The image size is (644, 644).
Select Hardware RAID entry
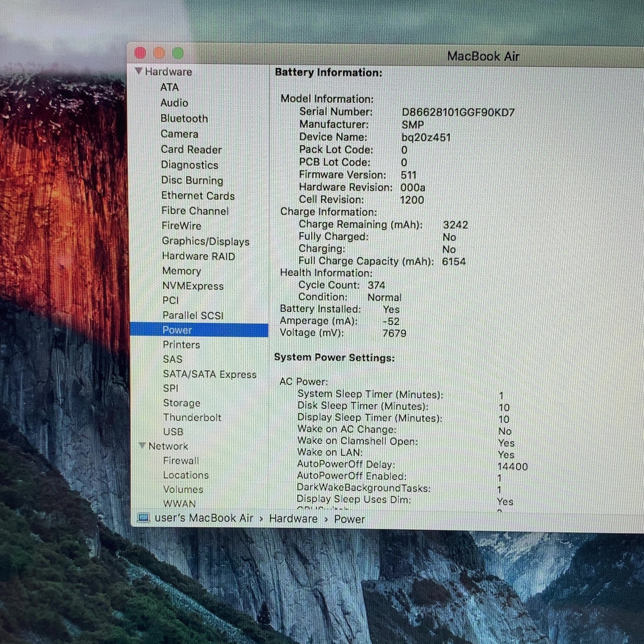click(199, 256)
